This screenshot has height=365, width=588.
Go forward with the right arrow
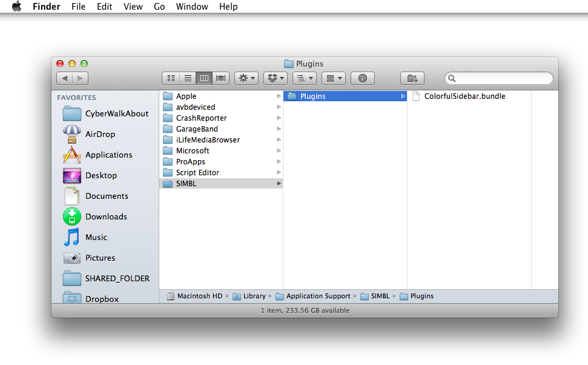[81, 78]
